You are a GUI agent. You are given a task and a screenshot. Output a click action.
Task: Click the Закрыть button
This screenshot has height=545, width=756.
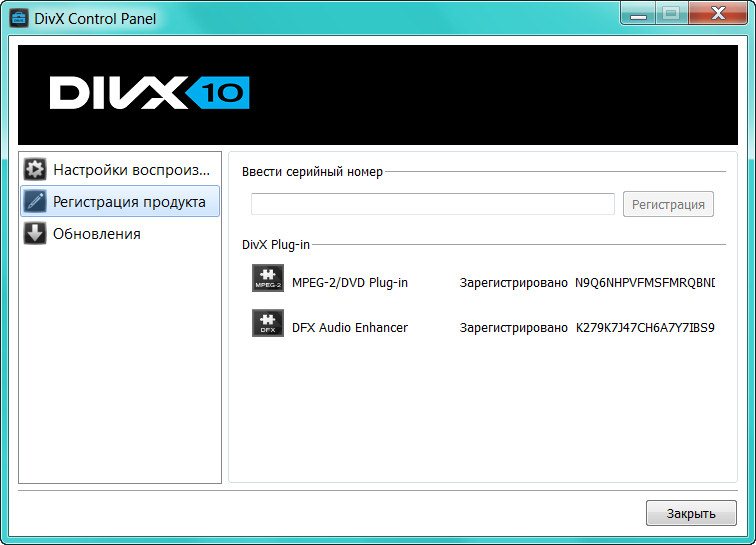[691, 513]
